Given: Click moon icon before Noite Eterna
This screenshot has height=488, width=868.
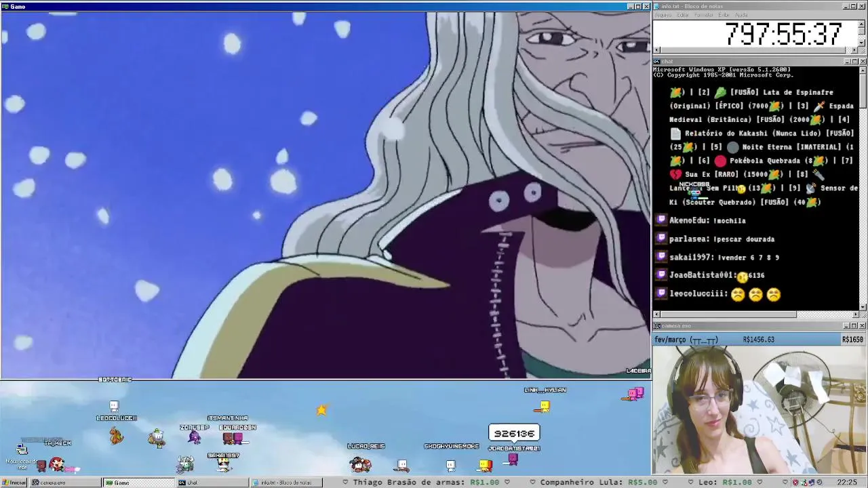Looking at the screenshot, I should click(x=733, y=147).
